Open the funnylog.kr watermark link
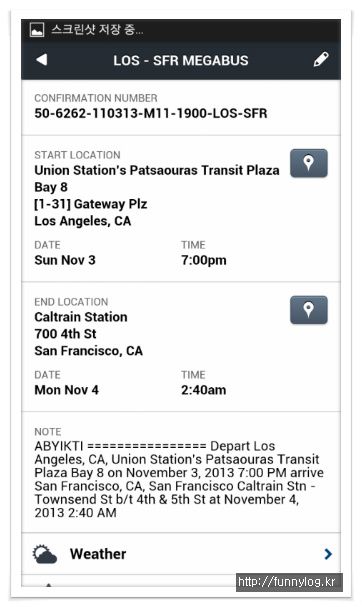This screenshot has width=362, height=607. click(287, 582)
